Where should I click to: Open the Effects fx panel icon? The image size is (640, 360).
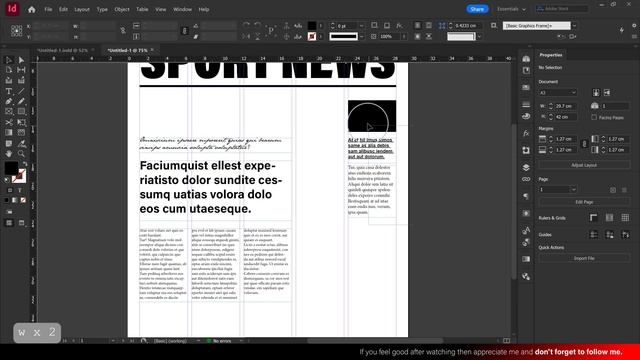coord(526,133)
